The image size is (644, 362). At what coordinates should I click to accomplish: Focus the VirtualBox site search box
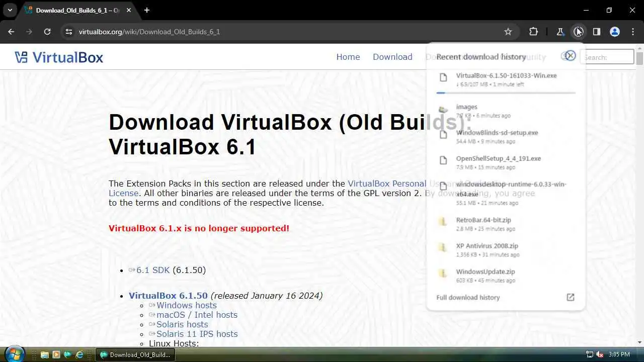click(607, 57)
